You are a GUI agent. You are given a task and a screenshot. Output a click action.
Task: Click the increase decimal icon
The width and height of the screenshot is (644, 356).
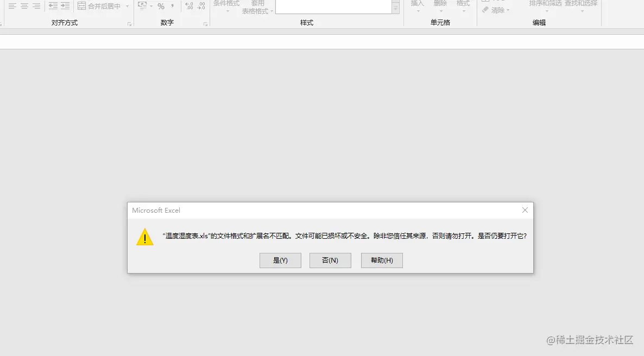188,6
